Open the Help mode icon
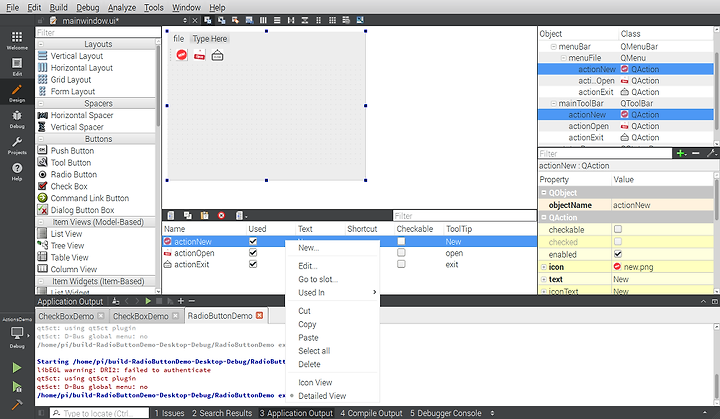The image size is (720, 419). click(17, 171)
